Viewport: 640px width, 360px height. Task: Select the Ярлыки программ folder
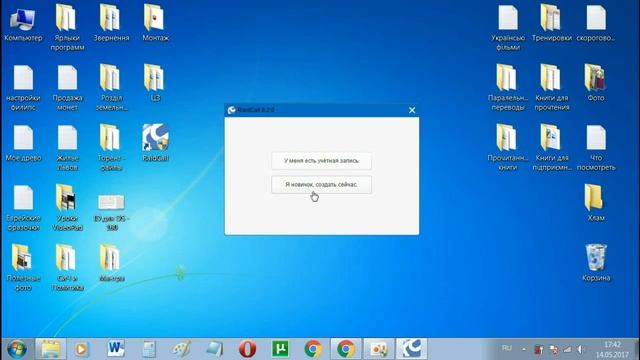click(67, 27)
